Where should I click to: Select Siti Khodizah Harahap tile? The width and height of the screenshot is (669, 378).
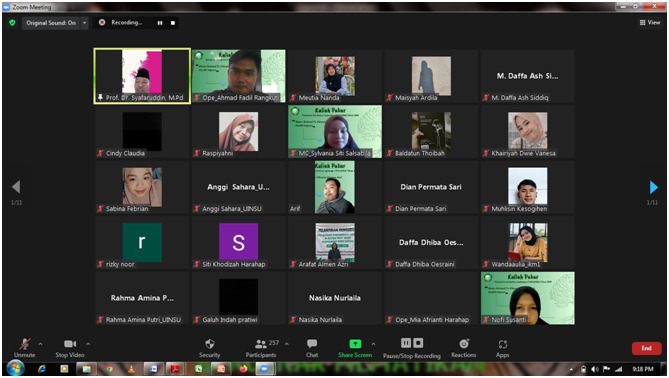tap(239, 242)
